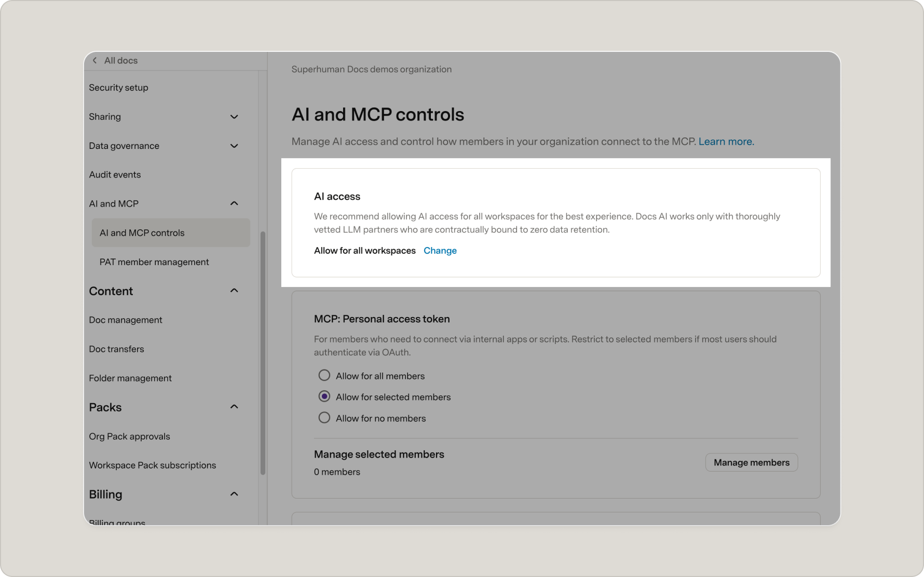
Task: Open the Sharing sidebar item
Action: [105, 117]
